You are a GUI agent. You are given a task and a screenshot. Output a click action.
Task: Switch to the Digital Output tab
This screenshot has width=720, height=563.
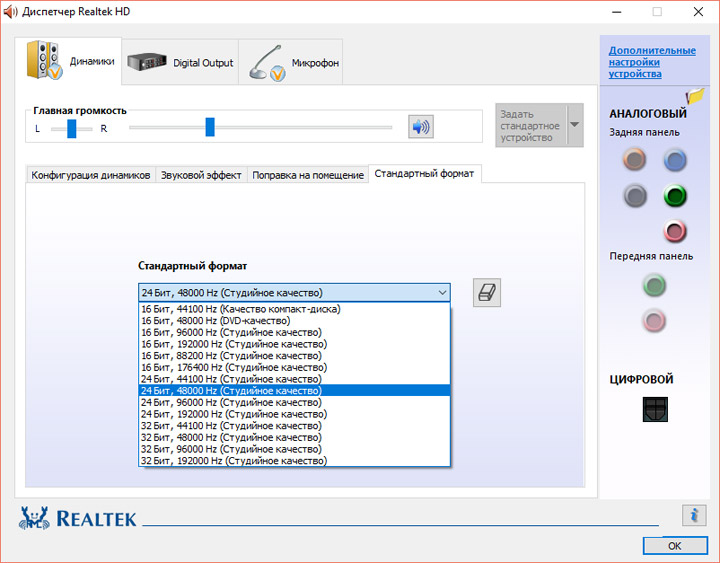[180, 62]
